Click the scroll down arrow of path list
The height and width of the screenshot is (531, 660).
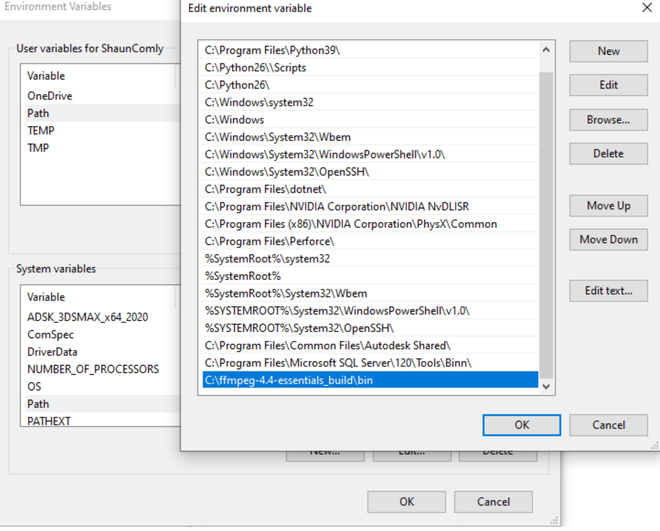click(546, 386)
